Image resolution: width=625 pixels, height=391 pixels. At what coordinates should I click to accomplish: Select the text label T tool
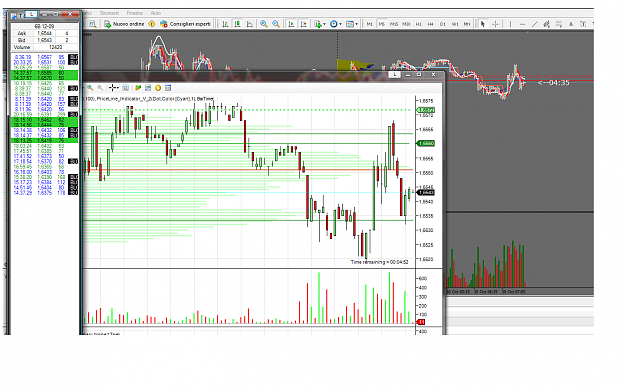[583, 24]
